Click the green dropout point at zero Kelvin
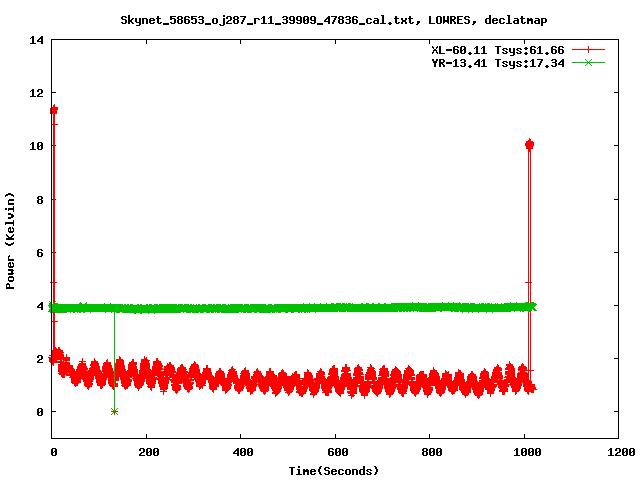The width and height of the screenshot is (640, 480). (x=114, y=411)
